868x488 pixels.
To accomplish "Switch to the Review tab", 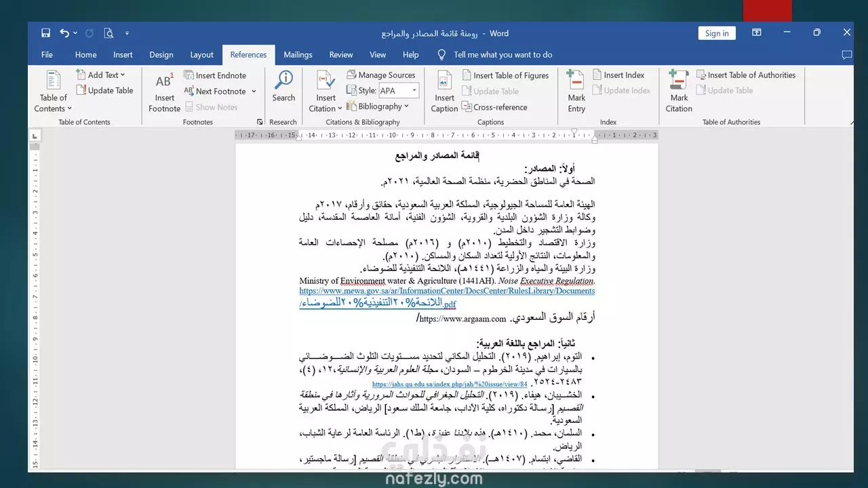I will pyautogui.click(x=341, y=55).
